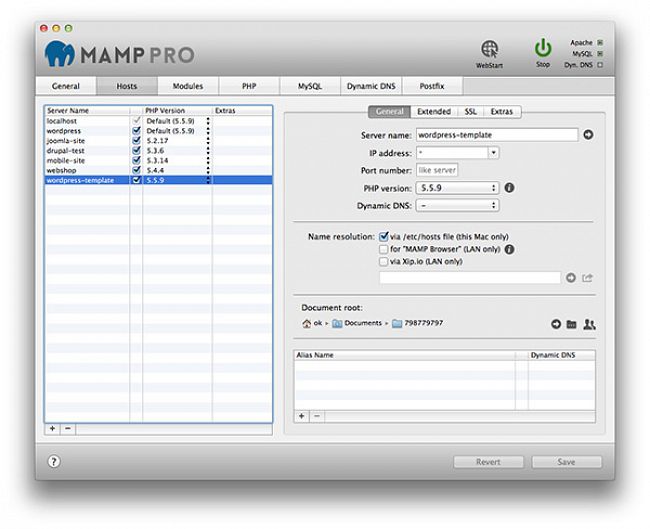This screenshot has width=650, height=529.
Task: Toggle mobile-site host checkbox
Action: pyautogui.click(x=136, y=160)
